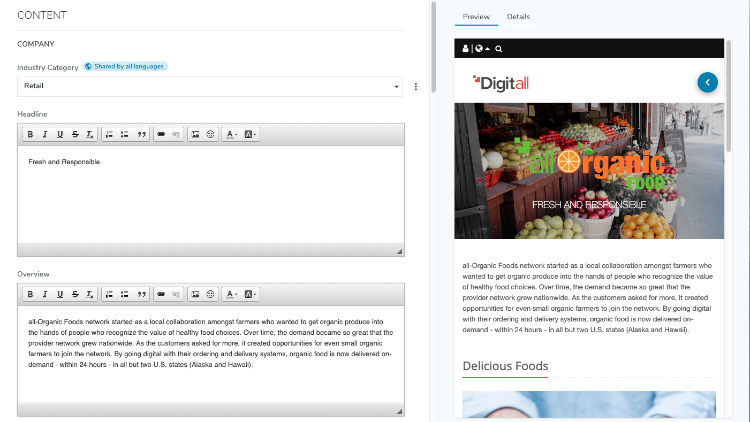Click into Overview text area

(211, 354)
